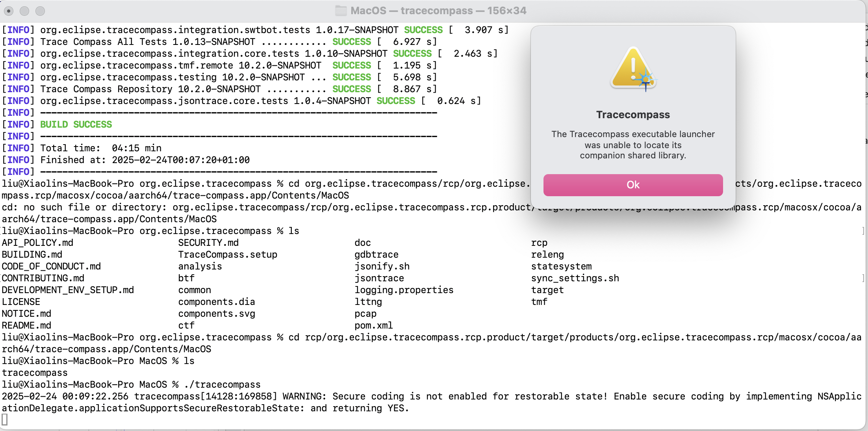Click the 'btf' directory name
This screenshot has height=431, width=868.
186,278
